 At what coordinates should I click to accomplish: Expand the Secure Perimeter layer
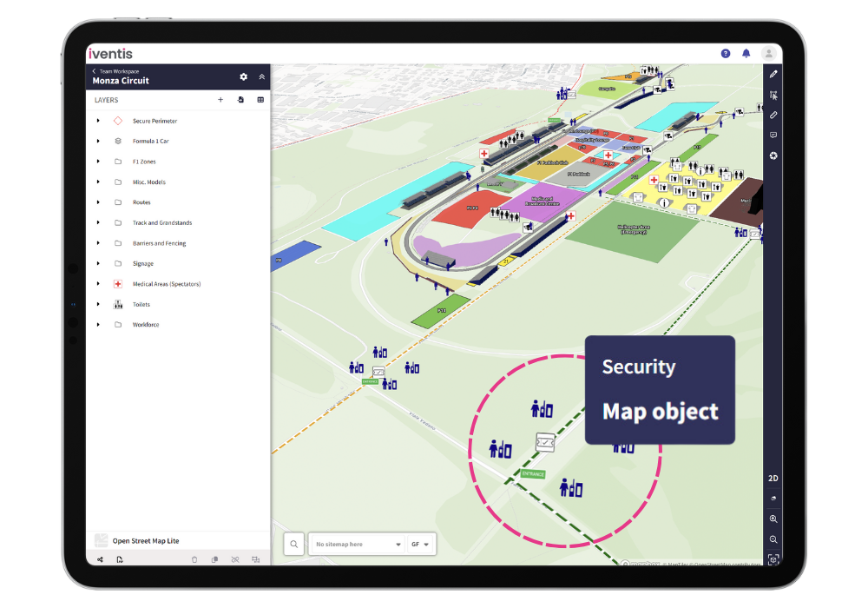(98, 121)
